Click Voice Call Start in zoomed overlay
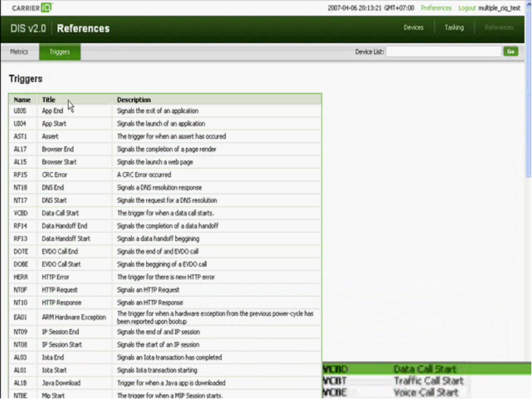 click(x=426, y=392)
